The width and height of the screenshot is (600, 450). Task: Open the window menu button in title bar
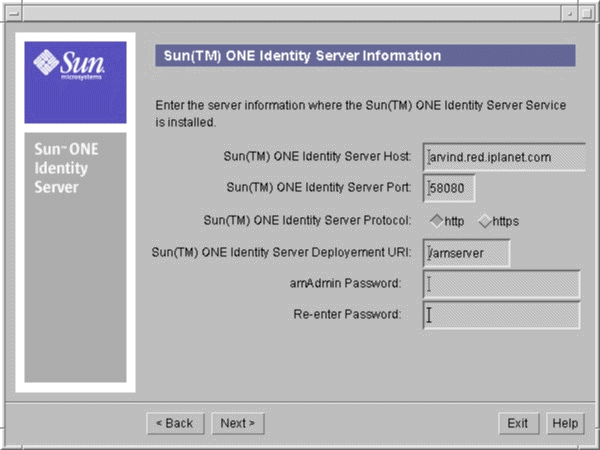coord(14,13)
